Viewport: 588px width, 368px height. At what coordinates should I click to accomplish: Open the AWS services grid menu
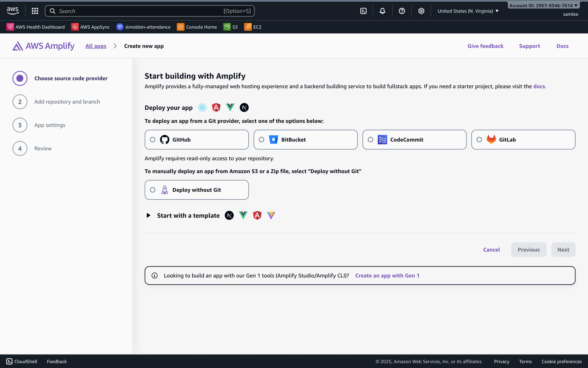coord(35,11)
